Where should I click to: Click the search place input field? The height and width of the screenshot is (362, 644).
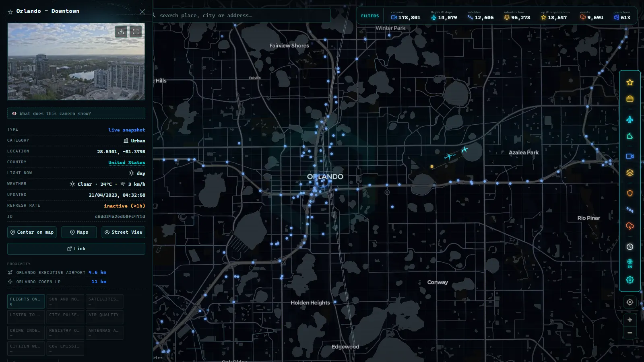pos(242,15)
